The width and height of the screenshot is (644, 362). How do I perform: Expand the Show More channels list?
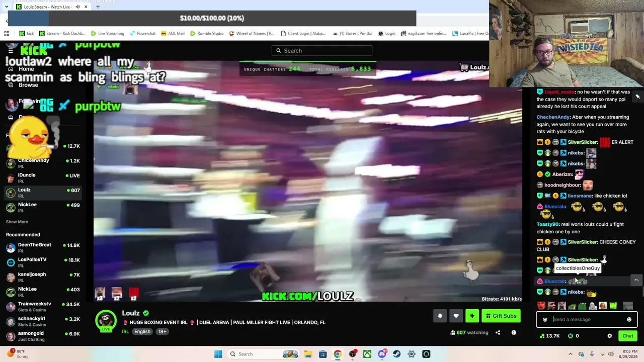coord(17,222)
